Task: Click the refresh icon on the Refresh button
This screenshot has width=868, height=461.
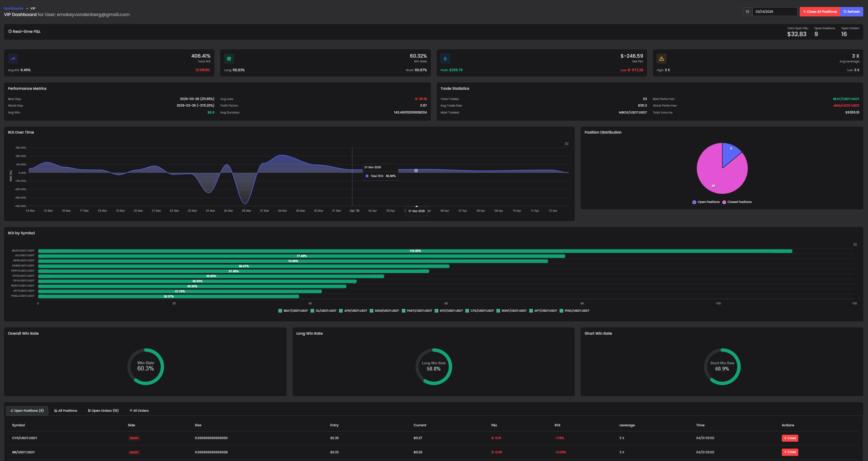Action: 846,11
